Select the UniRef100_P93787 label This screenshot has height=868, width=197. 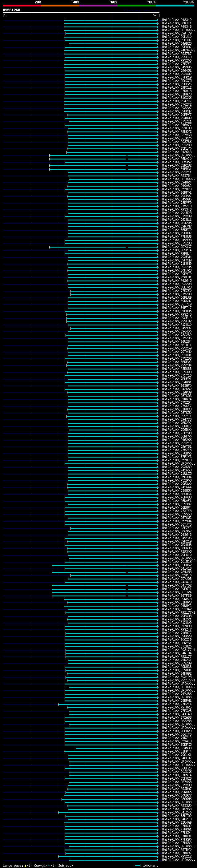pyautogui.click(x=177, y=54)
